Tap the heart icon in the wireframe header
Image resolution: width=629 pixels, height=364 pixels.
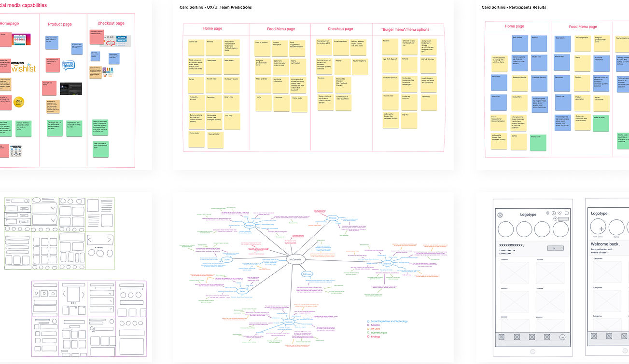[560, 213]
